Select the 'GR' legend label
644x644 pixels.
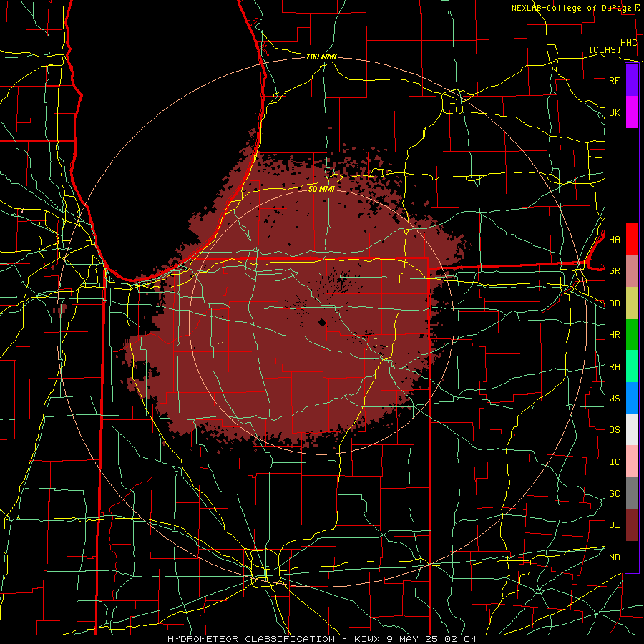(614, 271)
